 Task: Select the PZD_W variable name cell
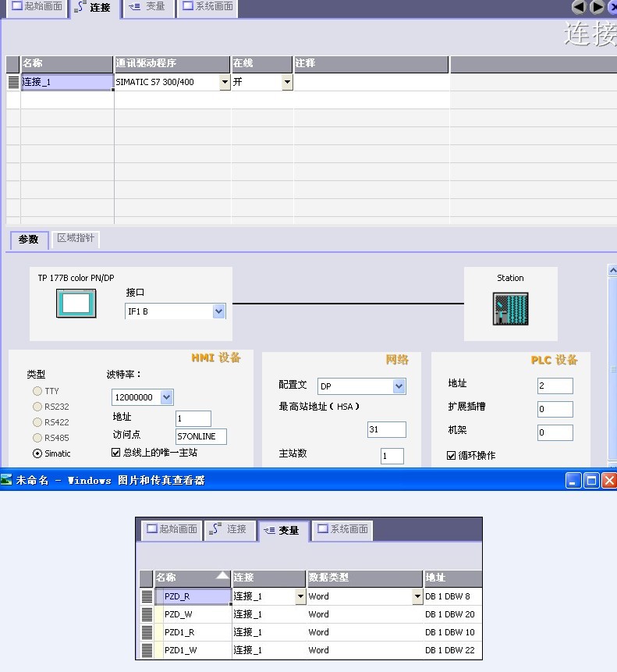(193, 614)
